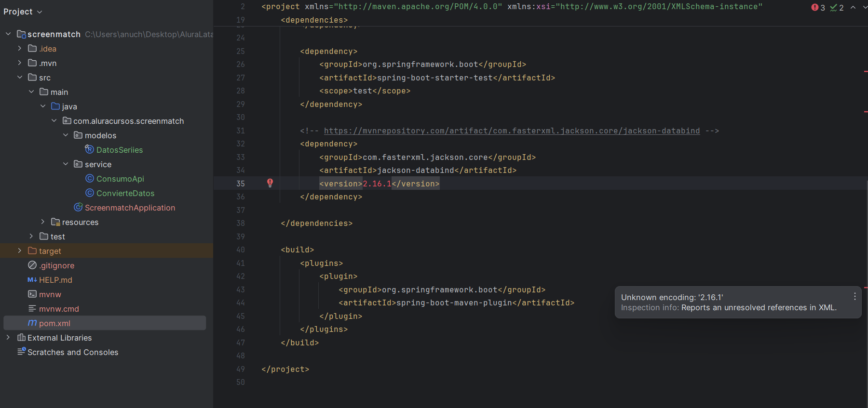Open DatosSeriies file in tree
Image resolution: width=868 pixels, height=408 pixels.
coord(120,150)
